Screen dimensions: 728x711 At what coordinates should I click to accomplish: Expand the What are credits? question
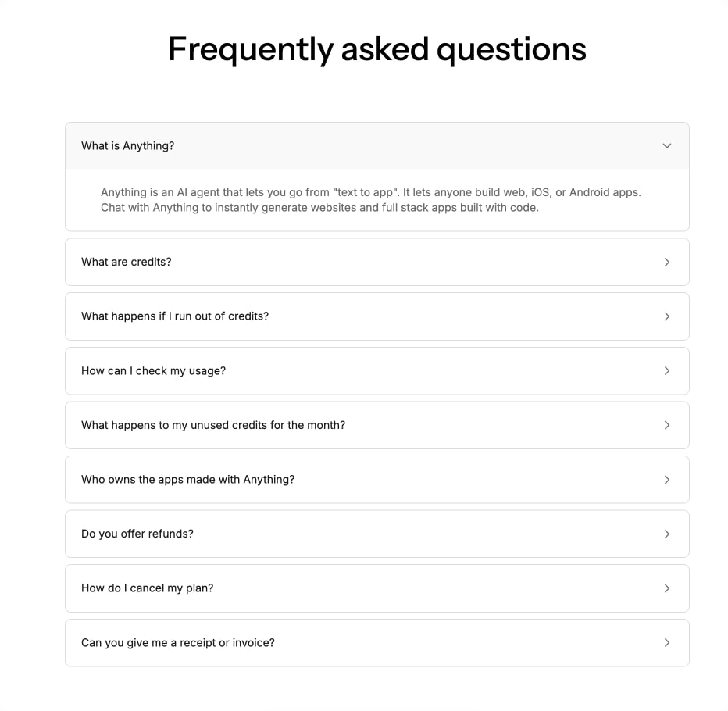[377, 262]
